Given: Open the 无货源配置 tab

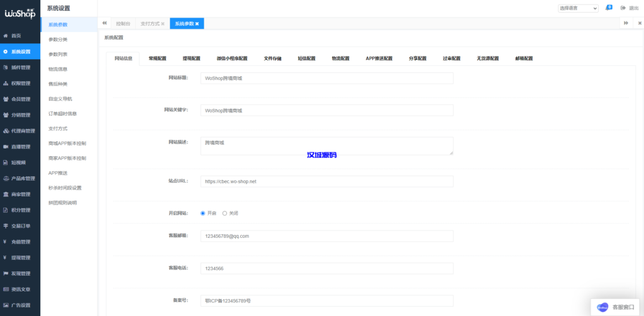Looking at the screenshot, I should (x=487, y=59).
